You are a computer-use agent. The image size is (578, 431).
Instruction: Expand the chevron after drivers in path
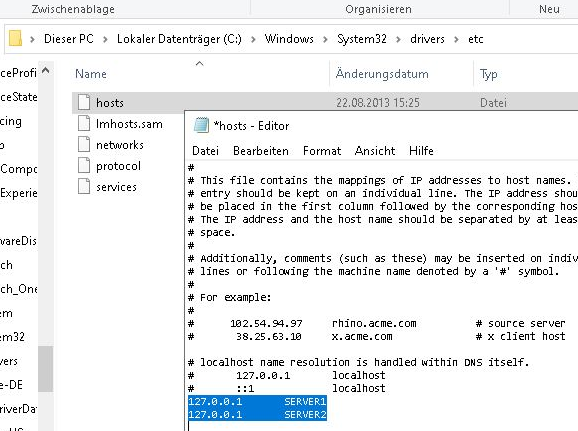456,39
